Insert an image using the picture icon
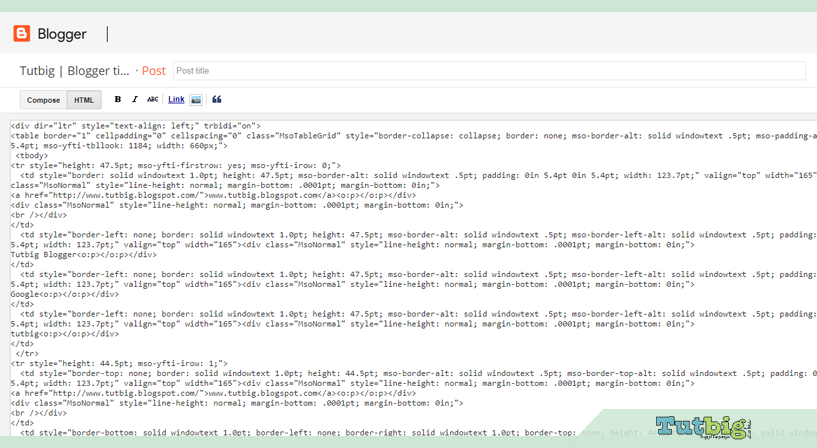 (196, 99)
